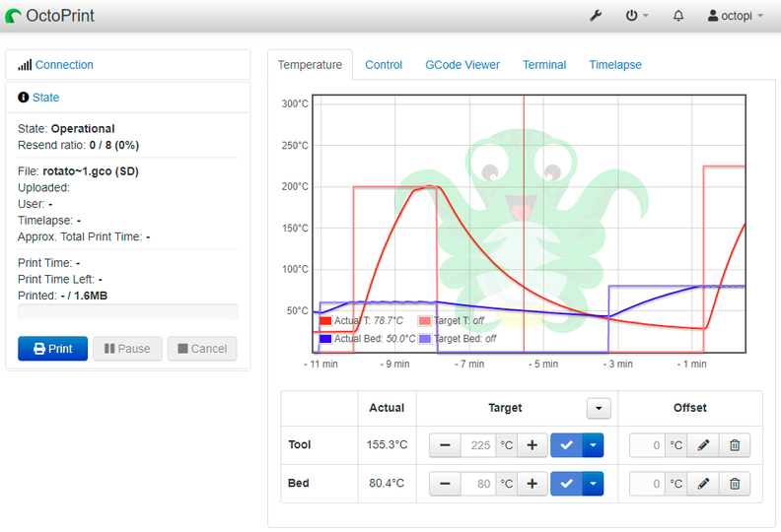Increase Bed target temperature
Viewport: 781px width, 532px height.
point(532,484)
